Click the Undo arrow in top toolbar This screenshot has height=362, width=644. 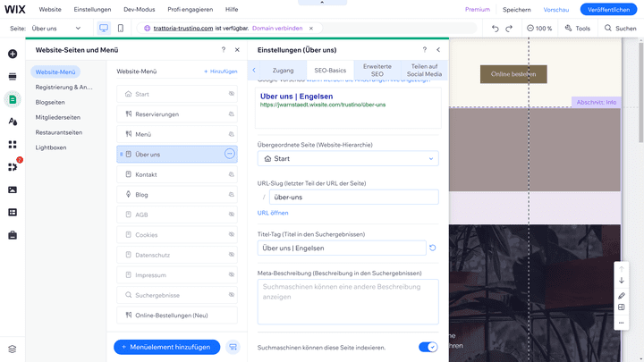496,29
